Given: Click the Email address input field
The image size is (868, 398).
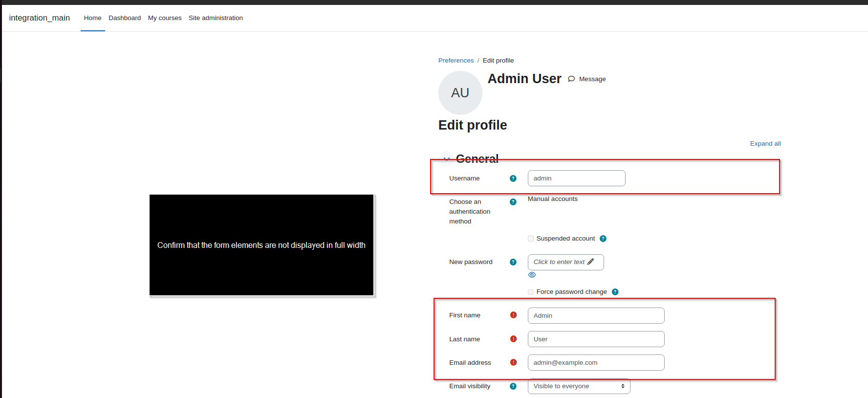Looking at the screenshot, I should [596, 362].
